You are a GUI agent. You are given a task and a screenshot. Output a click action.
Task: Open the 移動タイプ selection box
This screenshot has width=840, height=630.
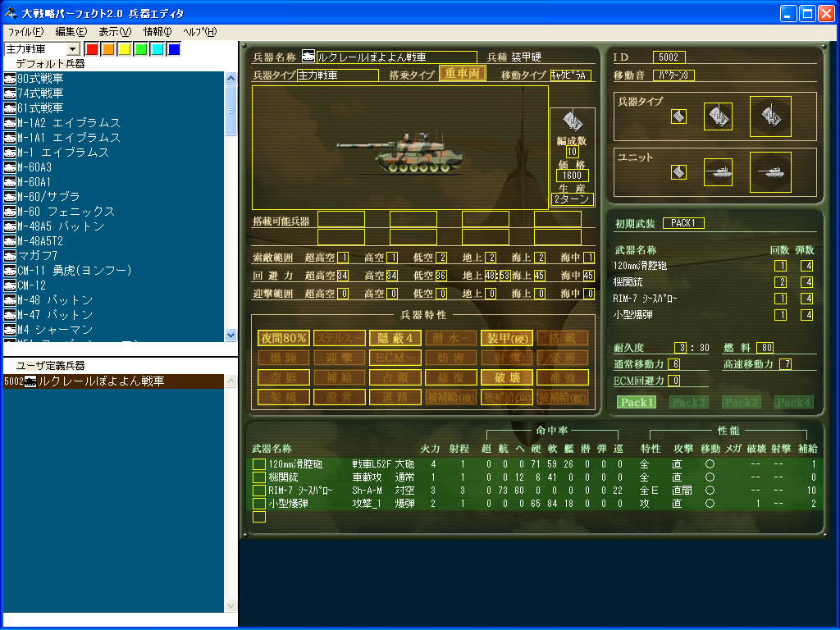point(569,75)
